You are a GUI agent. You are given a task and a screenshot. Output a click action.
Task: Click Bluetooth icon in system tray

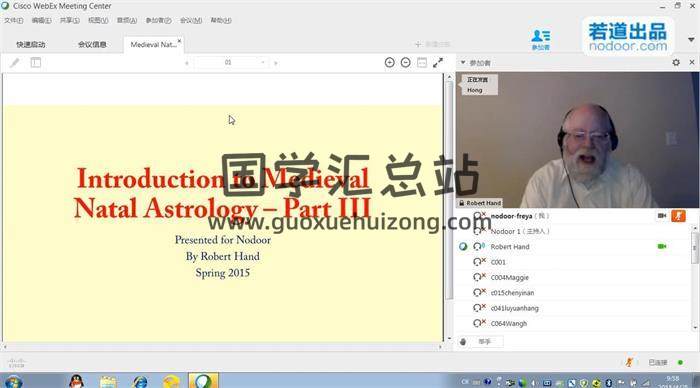(608, 383)
